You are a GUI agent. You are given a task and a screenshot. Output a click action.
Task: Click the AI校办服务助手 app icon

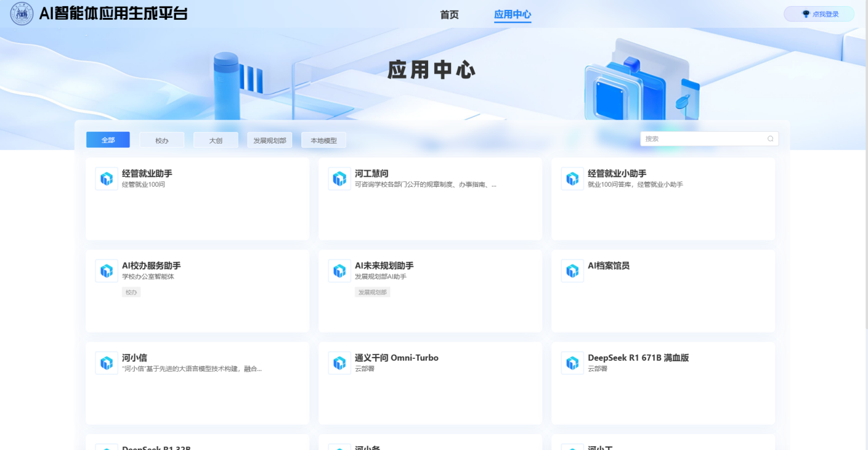click(x=107, y=271)
